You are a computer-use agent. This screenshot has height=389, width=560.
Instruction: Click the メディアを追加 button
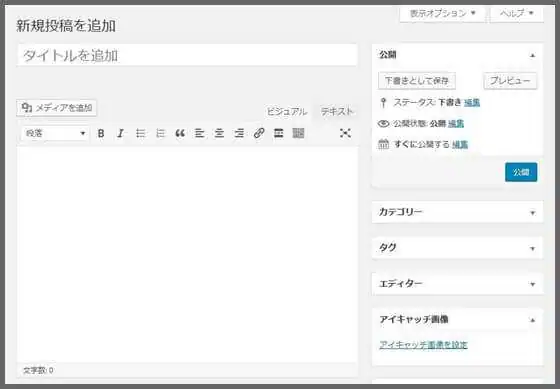coord(56,108)
